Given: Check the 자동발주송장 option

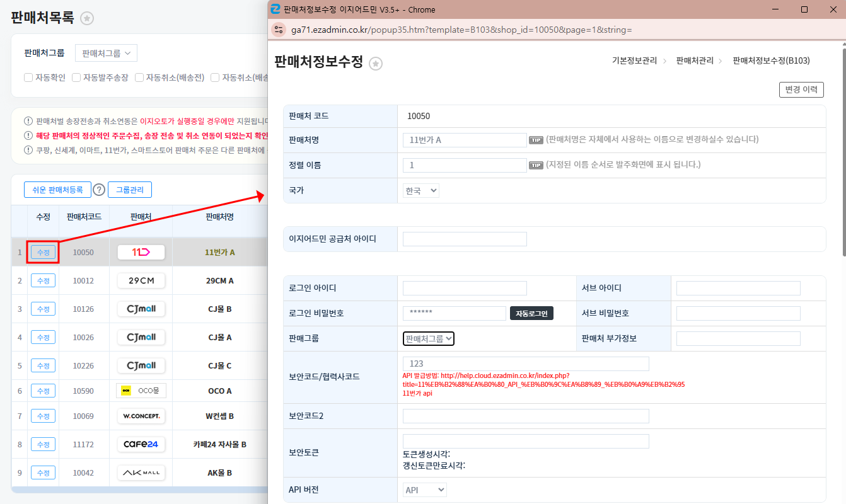Looking at the screenshot, I should pos(76,77).
